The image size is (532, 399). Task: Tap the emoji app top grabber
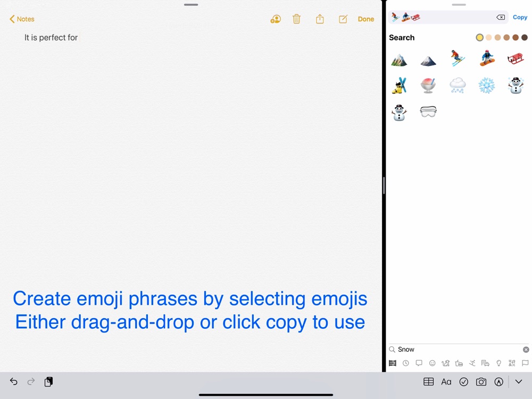[459, 5]
